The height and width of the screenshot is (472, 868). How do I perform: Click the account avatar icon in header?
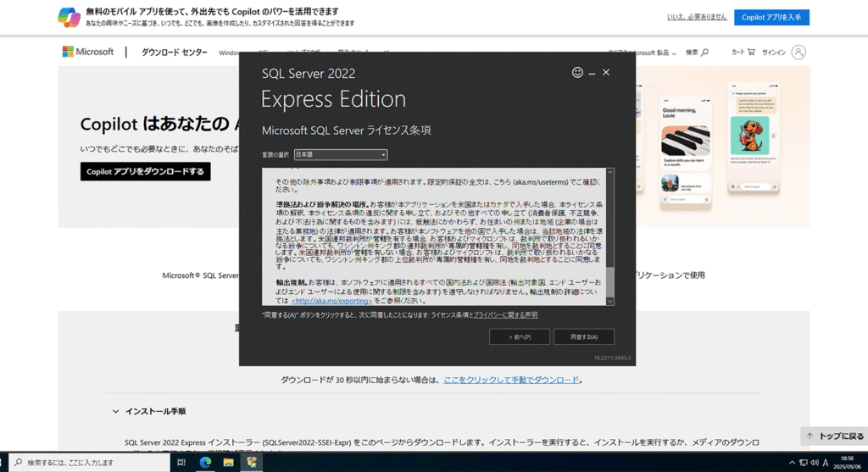(798, 52)
